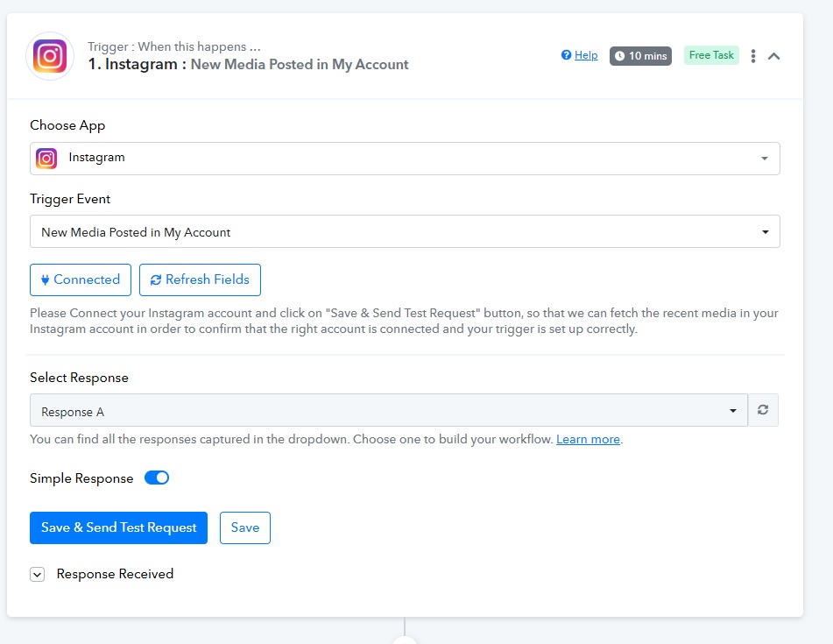Expand the Response Received section

[x=37, y=575]
